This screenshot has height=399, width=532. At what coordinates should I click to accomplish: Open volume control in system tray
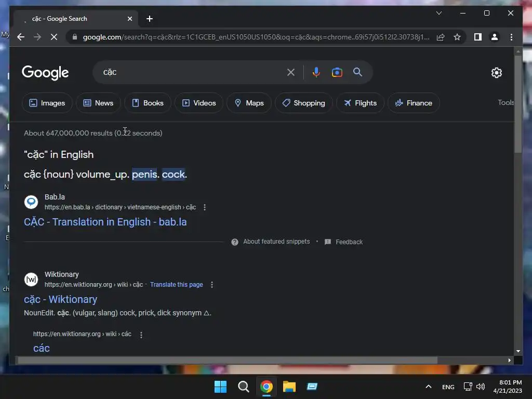[481, 387]
